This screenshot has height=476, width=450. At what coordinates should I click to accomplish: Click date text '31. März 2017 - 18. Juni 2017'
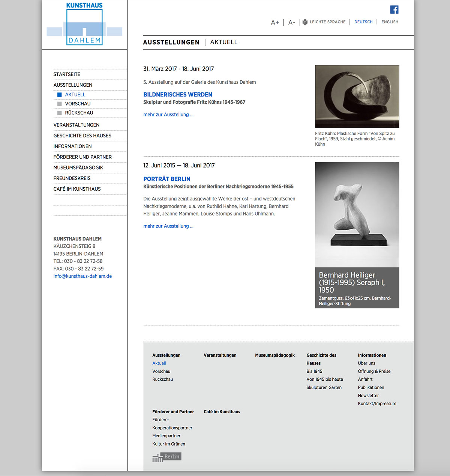178,69
